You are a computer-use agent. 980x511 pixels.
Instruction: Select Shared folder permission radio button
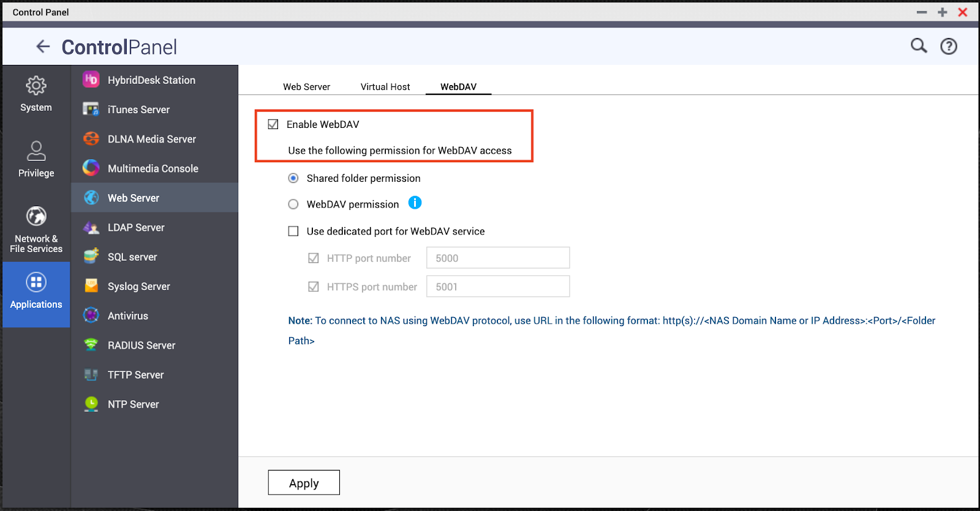click(293, 178)
